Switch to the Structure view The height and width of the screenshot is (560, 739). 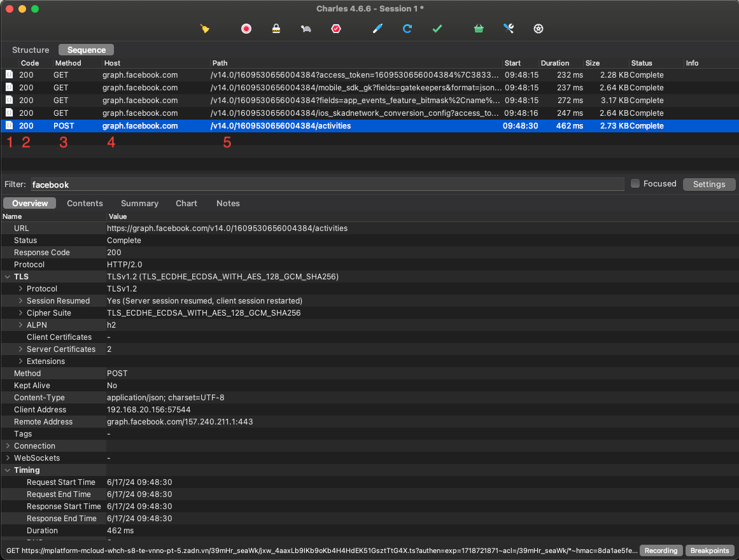tap(30, 50)
